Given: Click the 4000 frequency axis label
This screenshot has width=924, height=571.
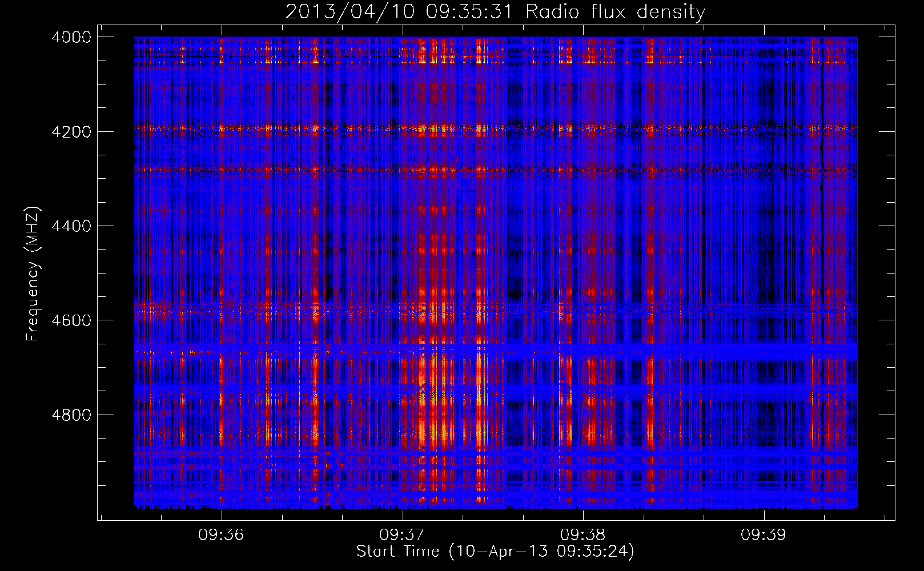Looking at the screenshot, I should tap(71, 37).
